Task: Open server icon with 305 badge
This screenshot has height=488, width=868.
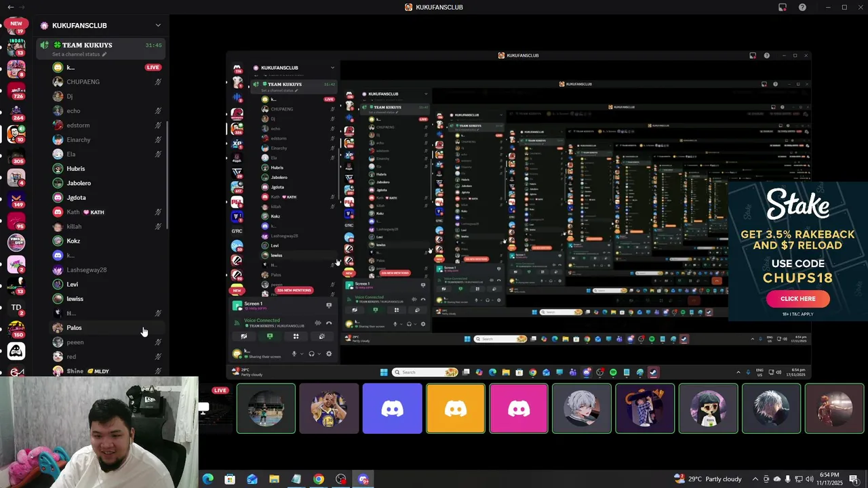Action: [x=16, y=155]
